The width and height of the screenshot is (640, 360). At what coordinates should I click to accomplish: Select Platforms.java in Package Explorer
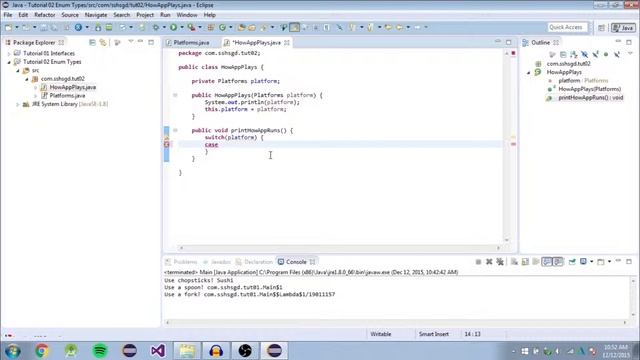(67, 96)
